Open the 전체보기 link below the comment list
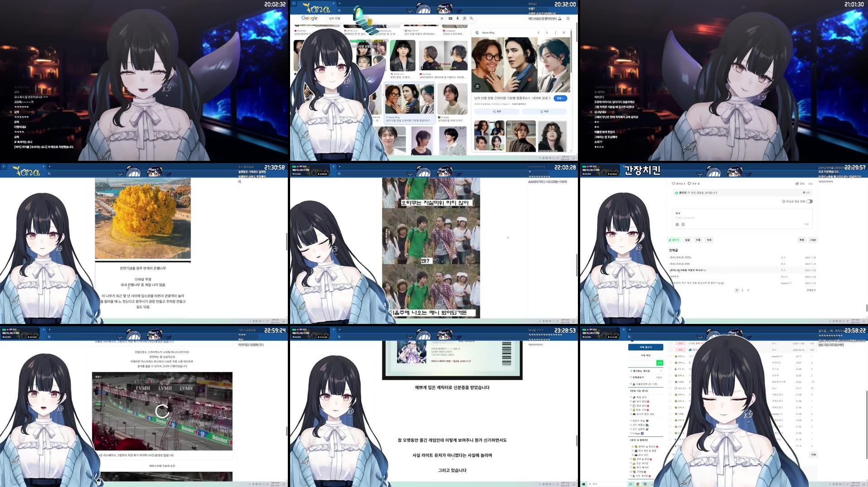868x487 pixels. (811, 290)
